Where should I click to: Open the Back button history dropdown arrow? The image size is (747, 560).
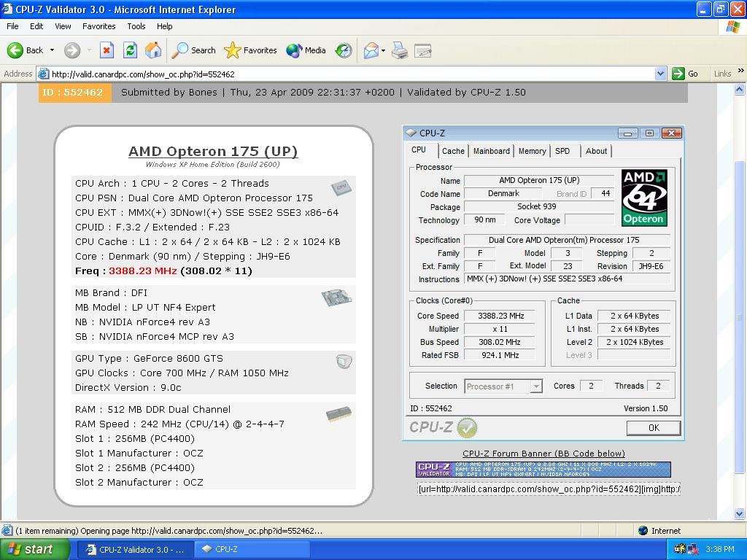[52, 50]
